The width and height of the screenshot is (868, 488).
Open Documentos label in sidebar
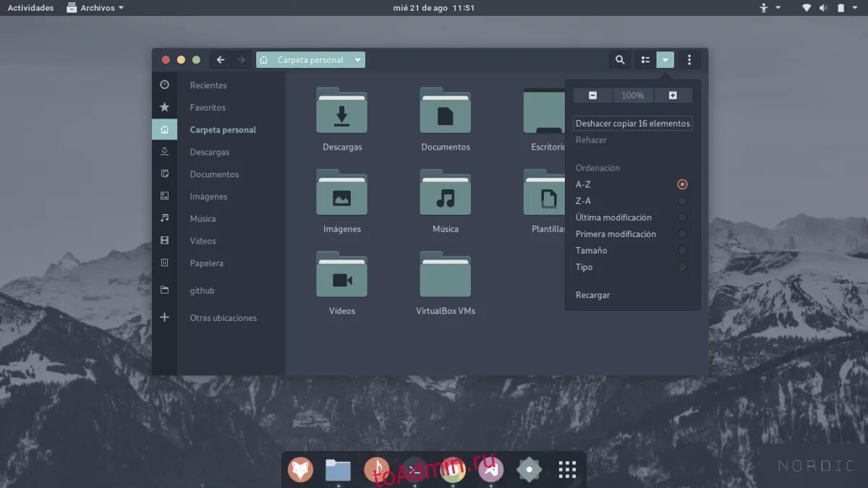pyautogui.click(x=214, y=174)
